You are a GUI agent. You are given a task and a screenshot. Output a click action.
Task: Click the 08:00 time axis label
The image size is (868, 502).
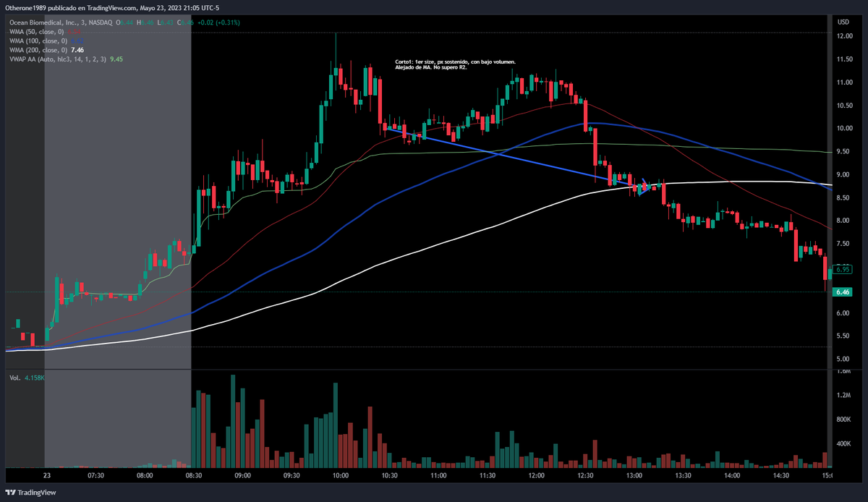coord(145,475)
